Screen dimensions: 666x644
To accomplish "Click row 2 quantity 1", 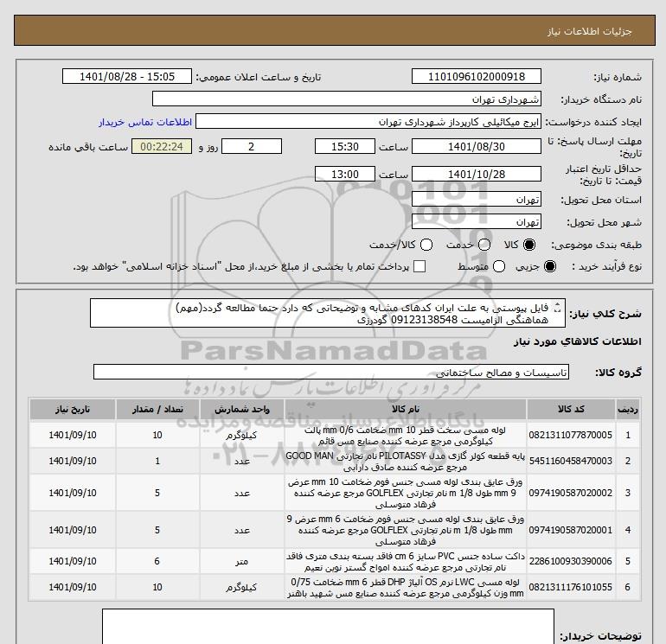I will point(157,461).
